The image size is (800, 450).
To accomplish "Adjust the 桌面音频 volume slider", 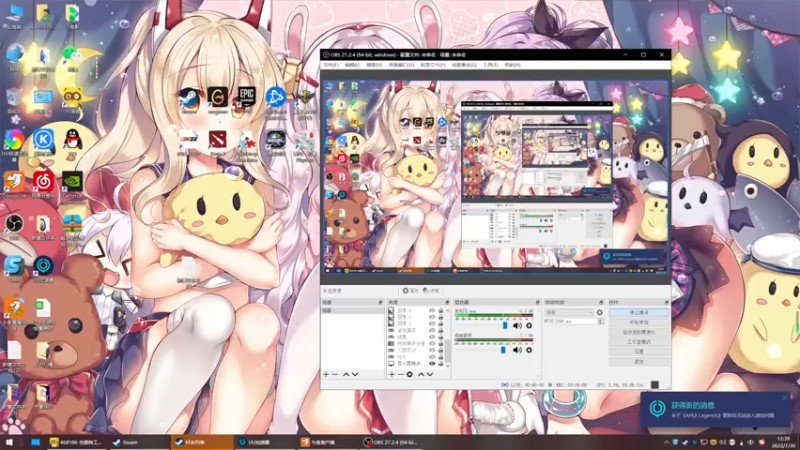I will click(503, 350).
